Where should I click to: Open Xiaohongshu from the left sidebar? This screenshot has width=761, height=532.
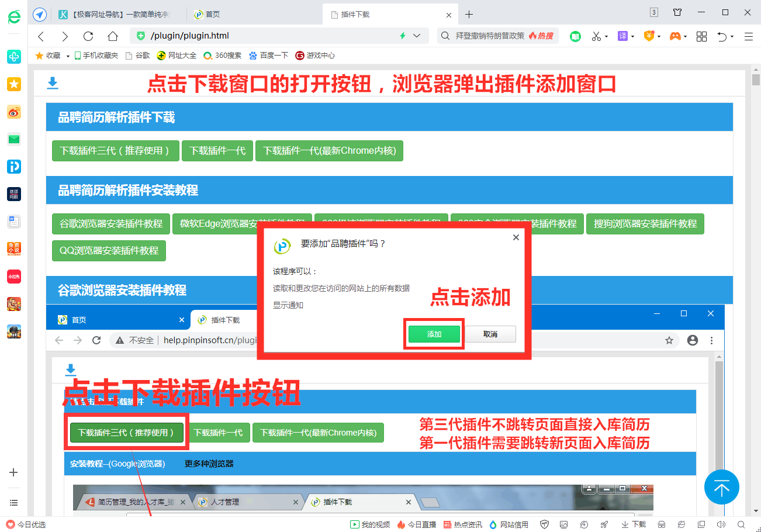click(13, 277)
